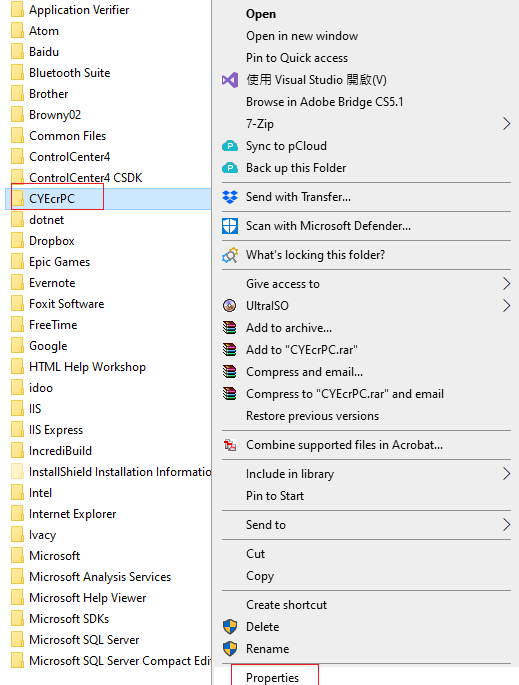
Task: Click the UAC shield icon beside Delete
Action: click(230, 627)
